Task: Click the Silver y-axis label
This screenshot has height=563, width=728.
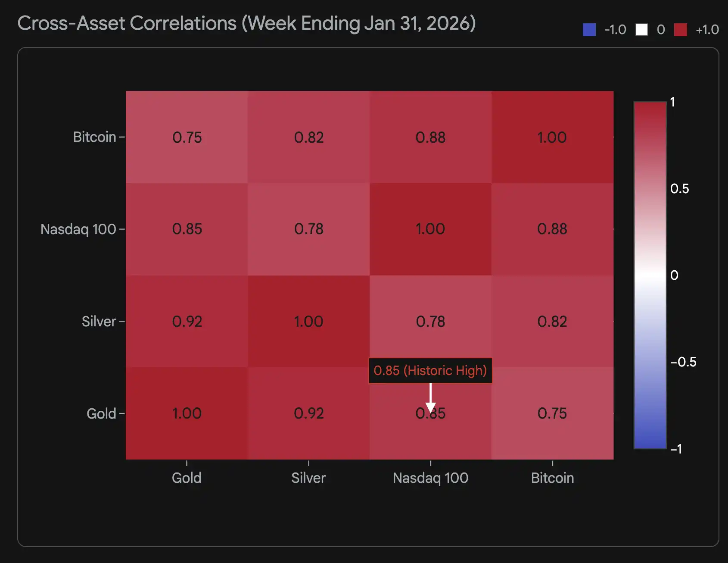Action: [99, 321]
